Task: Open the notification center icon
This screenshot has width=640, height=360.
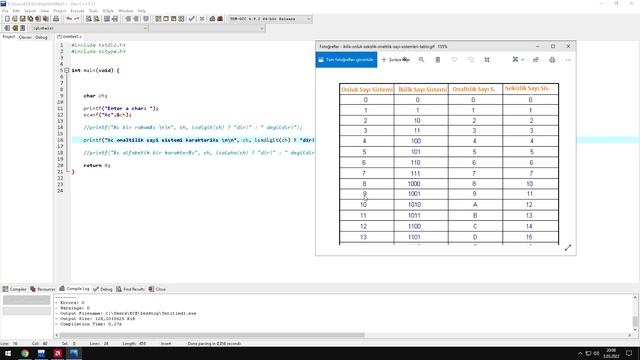Action: 629,353
